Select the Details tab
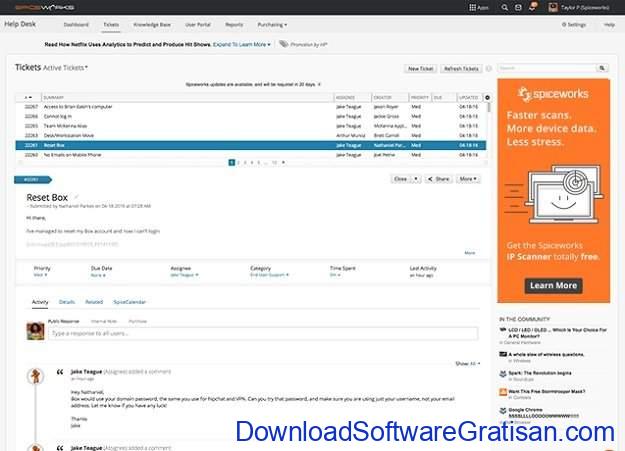Screen dimensions: 625x451 (67, 302)
